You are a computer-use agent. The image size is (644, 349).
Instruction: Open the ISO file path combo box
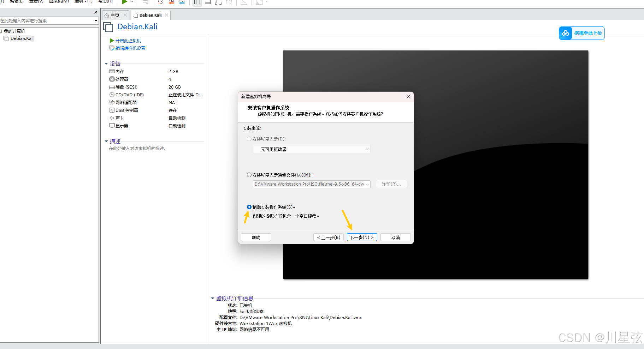[312, 184]
